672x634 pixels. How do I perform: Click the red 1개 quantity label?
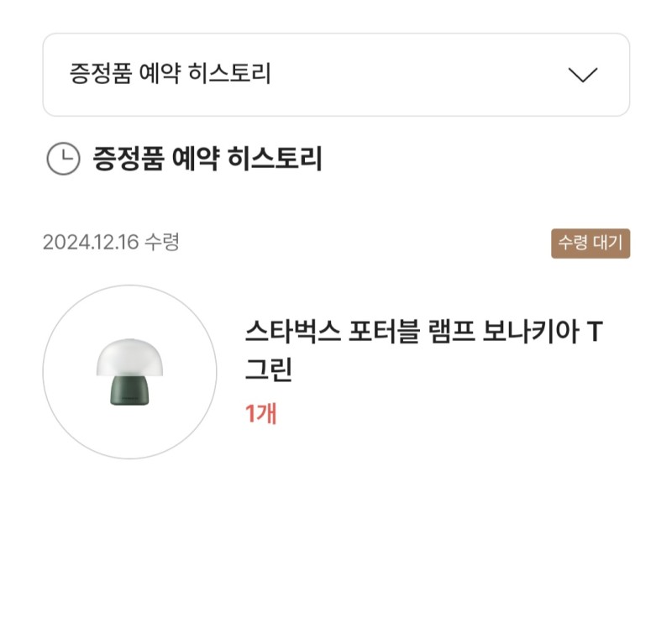point(260,414)
